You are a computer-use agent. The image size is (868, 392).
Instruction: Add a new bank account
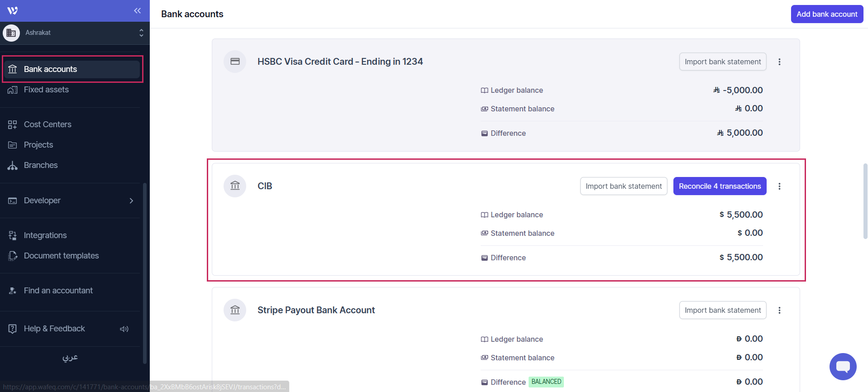pos(827,14)
